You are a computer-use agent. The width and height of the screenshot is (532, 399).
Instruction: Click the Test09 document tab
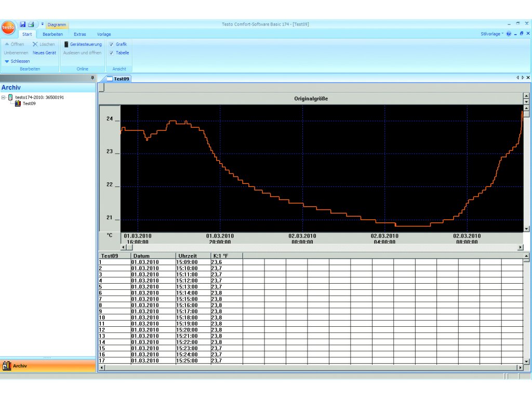coord(118,79)
